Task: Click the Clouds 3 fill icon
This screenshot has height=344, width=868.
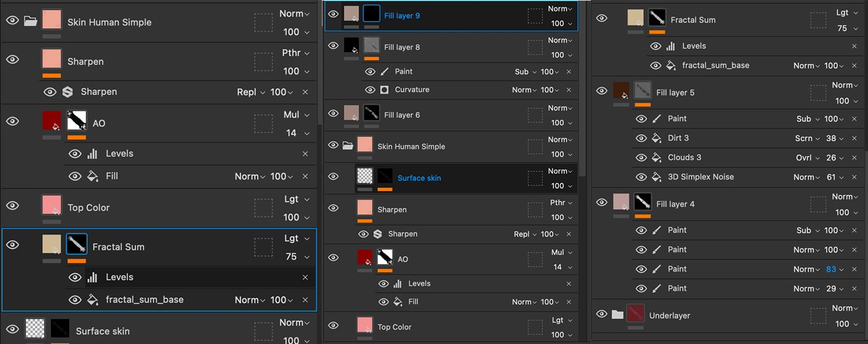Action: click(657, 157)
